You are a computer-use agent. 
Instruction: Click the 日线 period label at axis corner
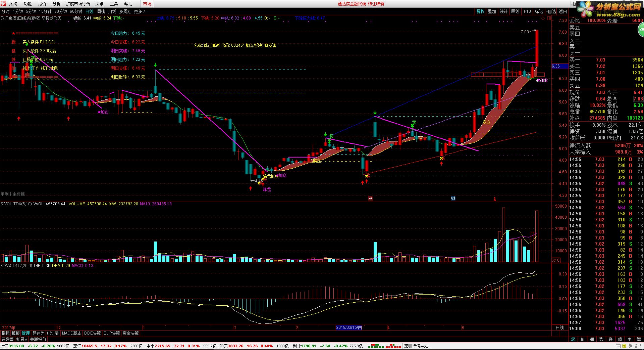(x=560, y=327)
